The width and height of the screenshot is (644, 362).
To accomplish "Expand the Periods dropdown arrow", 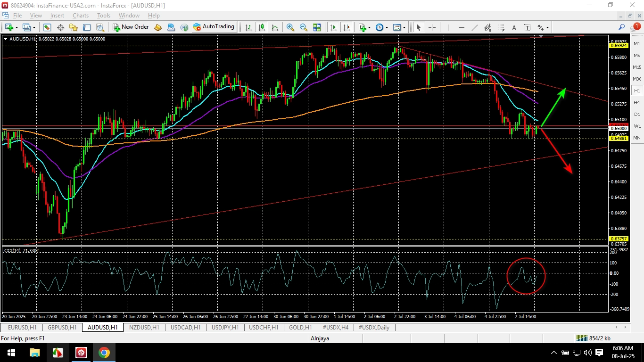I will tap(387, 27).
